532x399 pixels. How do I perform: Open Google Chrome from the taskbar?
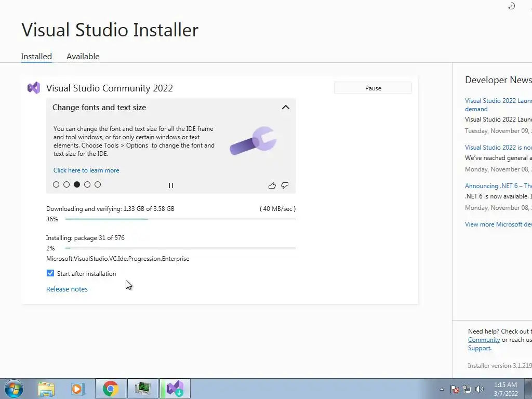pyautogui.click(x=110, y=389)
